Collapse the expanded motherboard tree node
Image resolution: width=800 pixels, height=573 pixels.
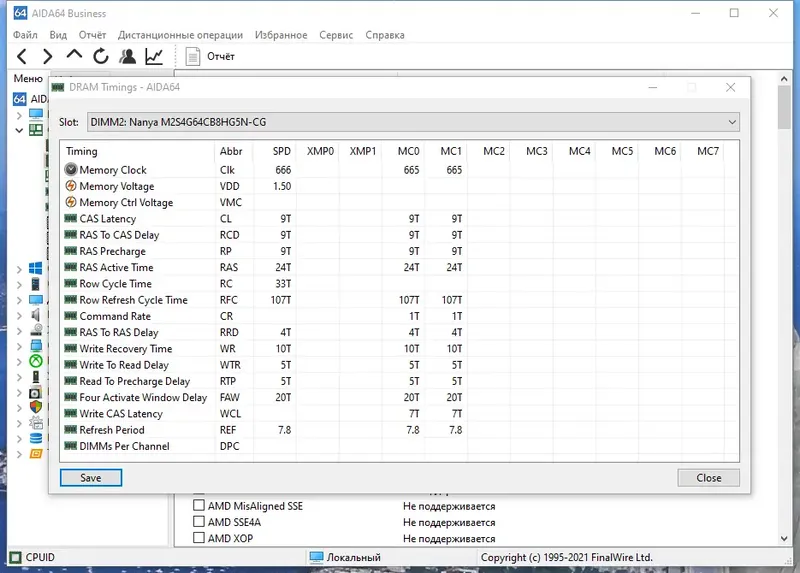click(x=19, y=130)
